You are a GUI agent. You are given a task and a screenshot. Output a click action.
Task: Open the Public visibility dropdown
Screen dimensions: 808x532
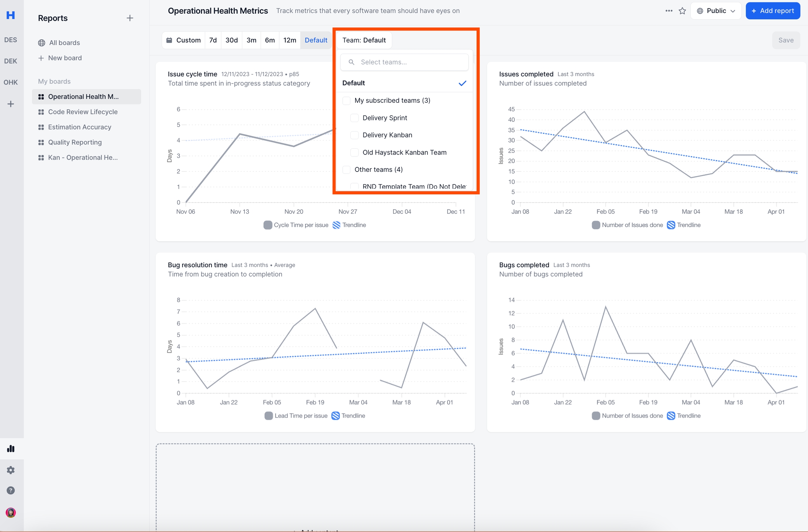click(716, 11)
